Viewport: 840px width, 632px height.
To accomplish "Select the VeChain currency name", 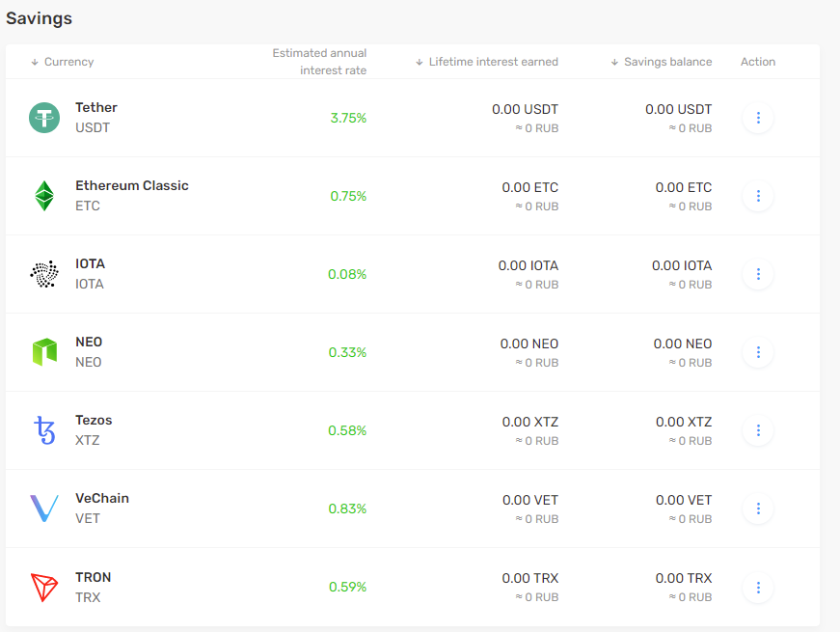I will [102, 498].
